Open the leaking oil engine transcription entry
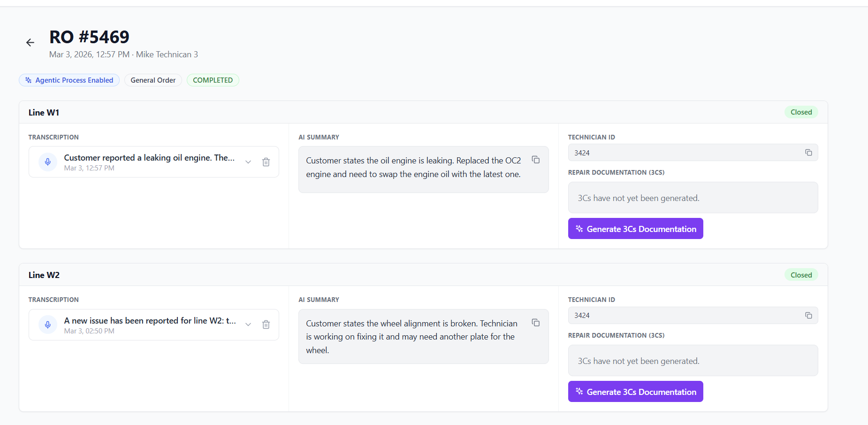The image size is (868, 425). (x=149, y=158)
